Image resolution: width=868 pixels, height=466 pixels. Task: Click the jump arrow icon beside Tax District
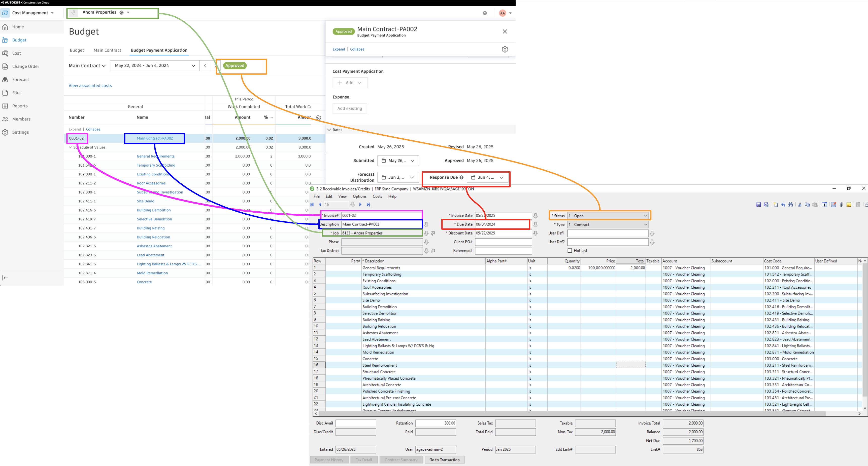433,251
